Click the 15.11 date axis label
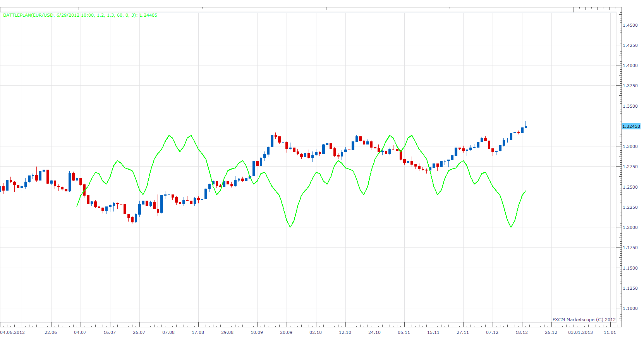The height and width of the screenshot is (337, 644). coord(433,332)
